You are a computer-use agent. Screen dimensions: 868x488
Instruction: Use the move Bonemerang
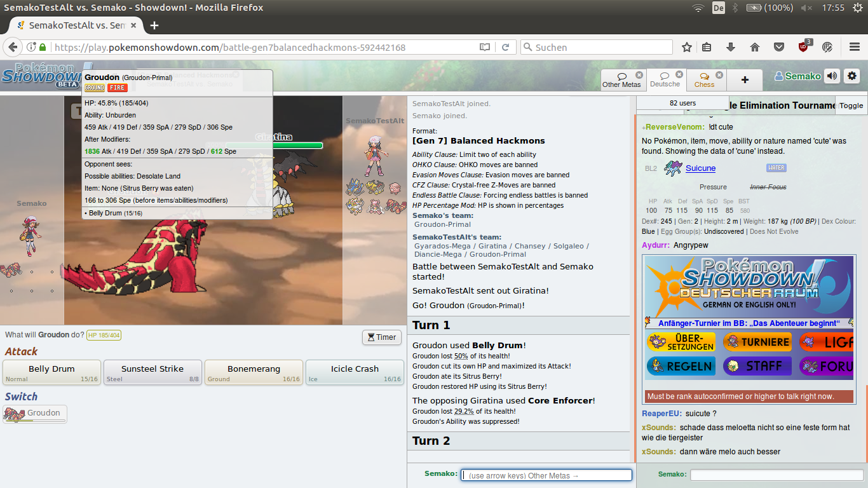254,372
